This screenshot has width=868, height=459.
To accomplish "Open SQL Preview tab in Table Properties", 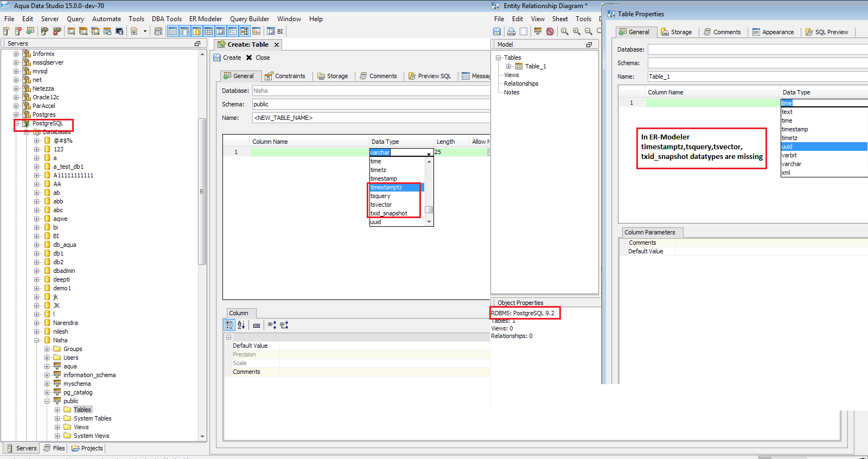I will point(827,32).
